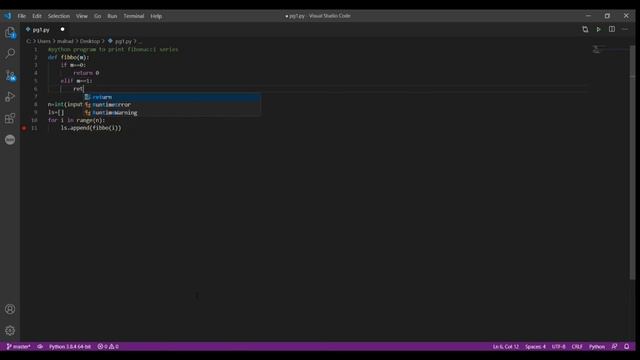The image size is (640, 360).
Task: Click the master branch in status bar
Action: click(x=18, y=347)
